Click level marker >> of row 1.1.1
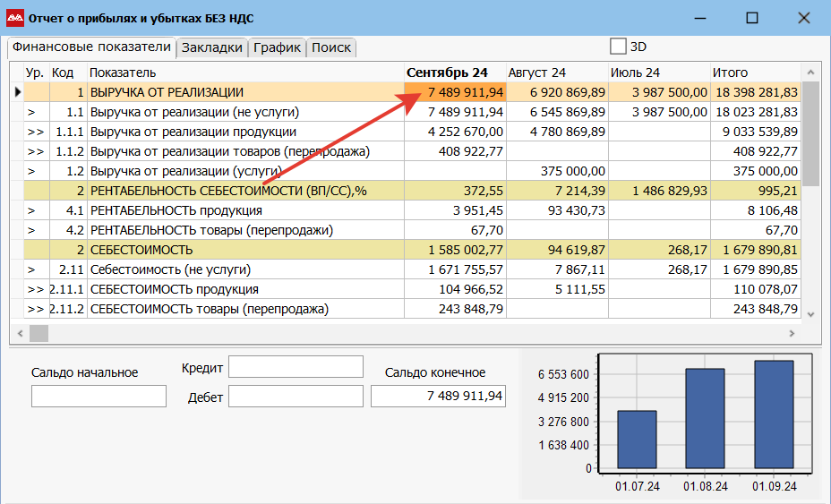831x504 pixels. coord(37,132)
